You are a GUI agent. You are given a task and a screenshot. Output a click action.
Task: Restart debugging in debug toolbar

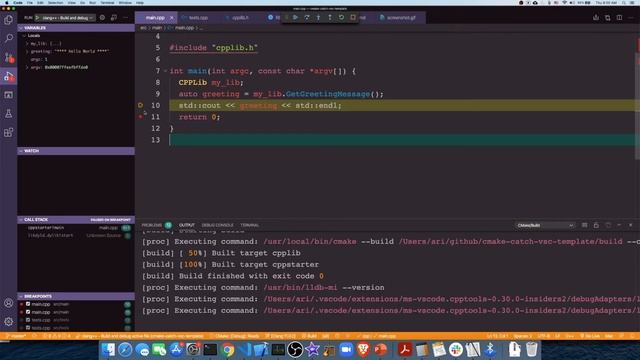coord(341,18)
